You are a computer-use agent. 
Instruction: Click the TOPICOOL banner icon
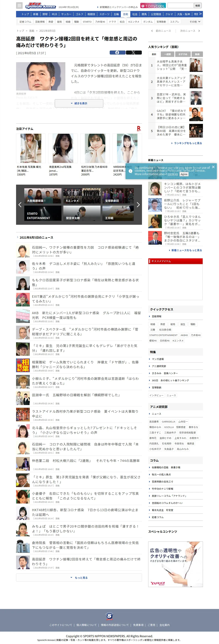(x=153, y=5)
